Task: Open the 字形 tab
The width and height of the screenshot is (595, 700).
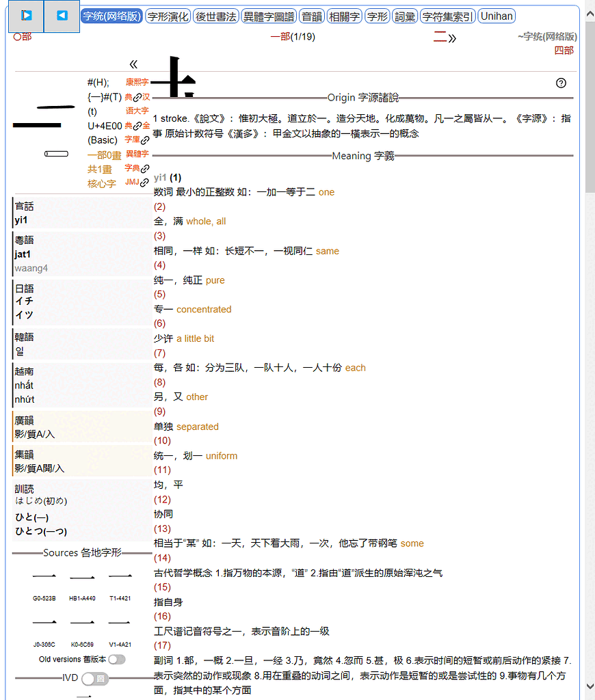Action: click(x=378, y=16)
